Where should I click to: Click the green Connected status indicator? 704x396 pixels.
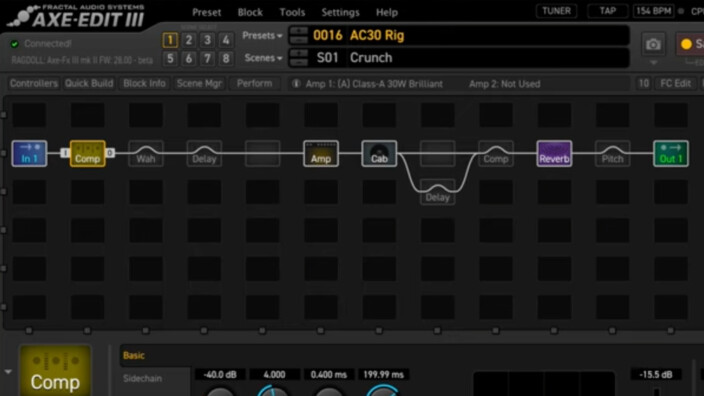click(14, 44)
